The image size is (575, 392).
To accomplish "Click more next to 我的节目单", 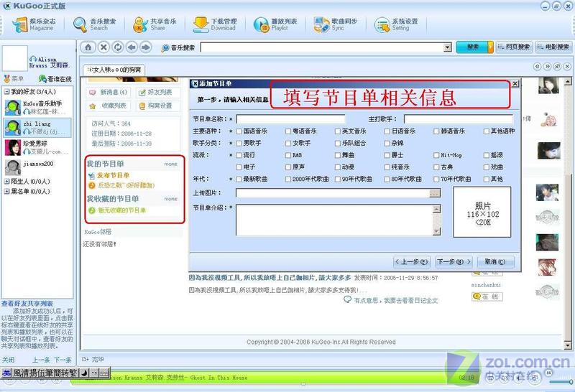I will click(170, 164).
